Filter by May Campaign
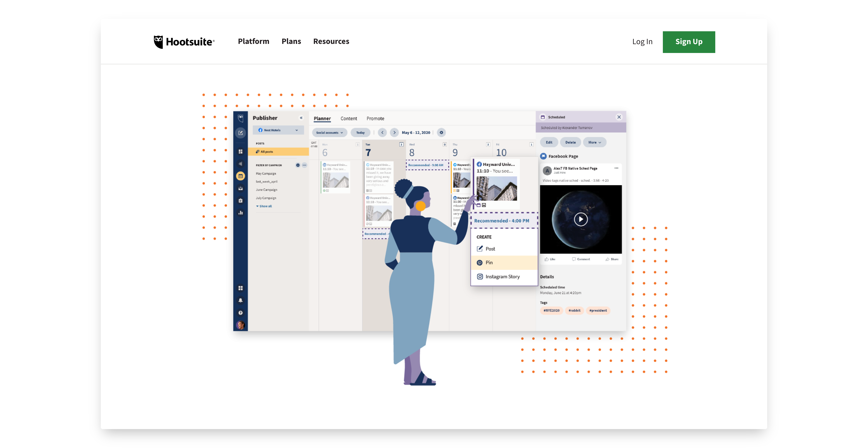The width and height of the screenshot is (868, 448). [266, 173]
